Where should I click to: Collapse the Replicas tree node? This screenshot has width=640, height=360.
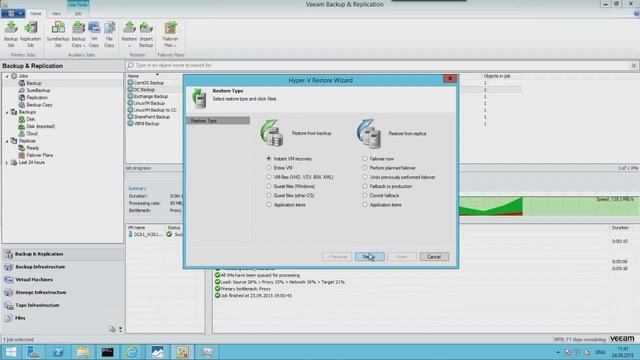7,141
